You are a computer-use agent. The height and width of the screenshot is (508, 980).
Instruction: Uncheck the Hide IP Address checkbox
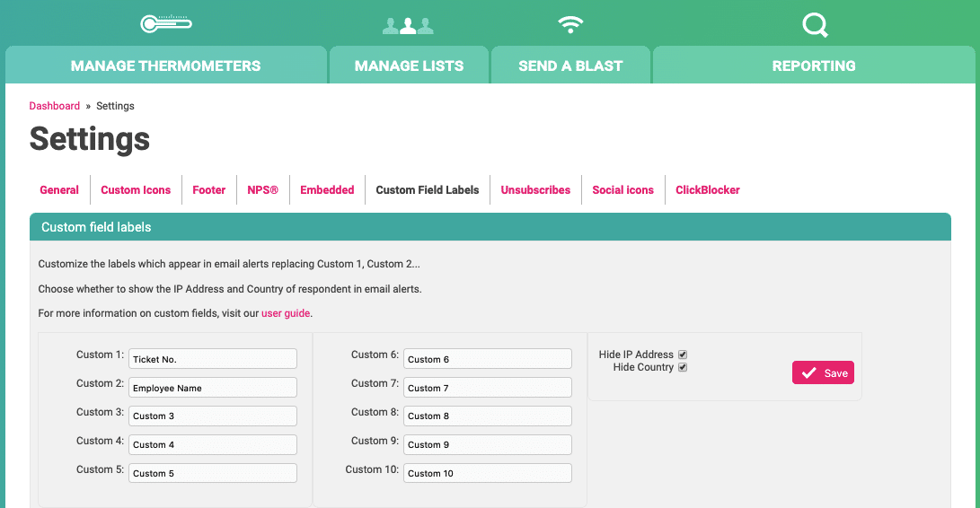point(683,355)
